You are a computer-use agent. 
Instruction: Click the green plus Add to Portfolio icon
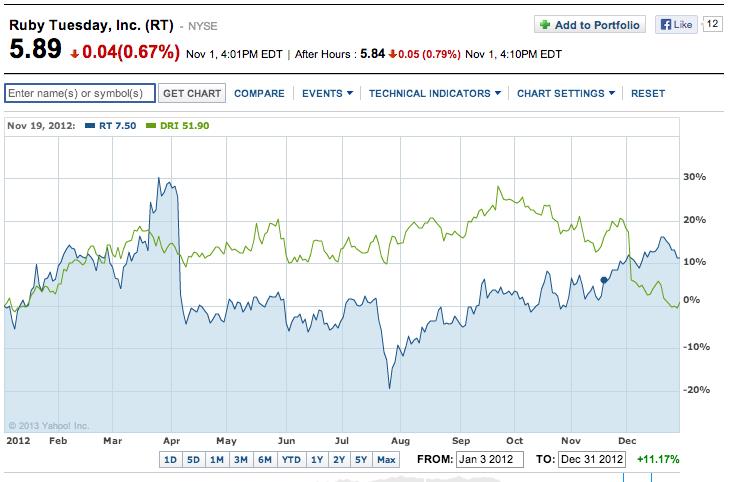[x=545, y=25]
